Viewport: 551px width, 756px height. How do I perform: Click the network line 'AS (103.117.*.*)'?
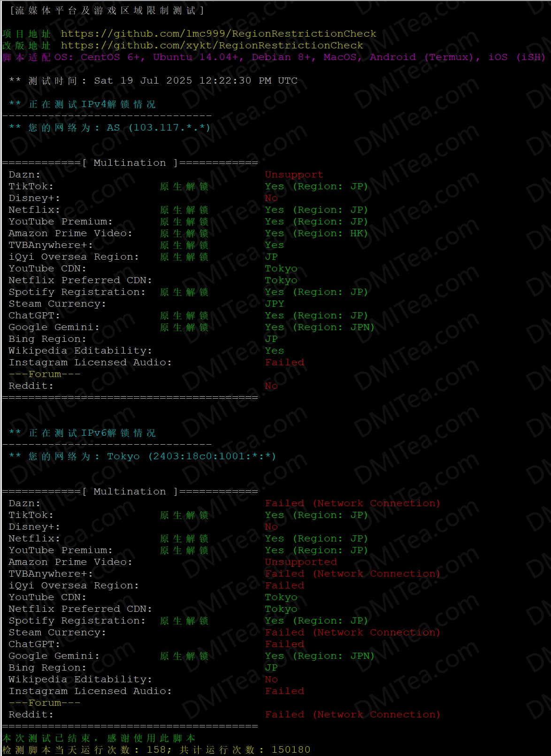pos(159,128)
